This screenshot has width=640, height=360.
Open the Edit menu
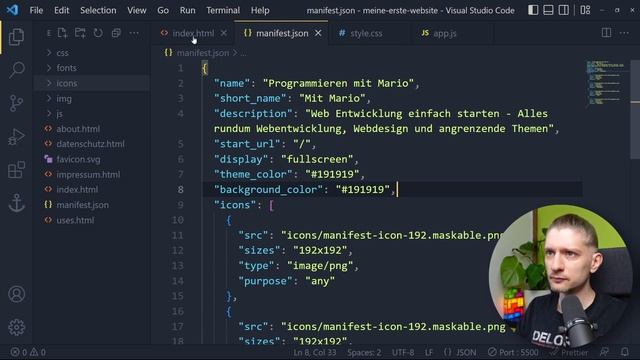(62, 10)
